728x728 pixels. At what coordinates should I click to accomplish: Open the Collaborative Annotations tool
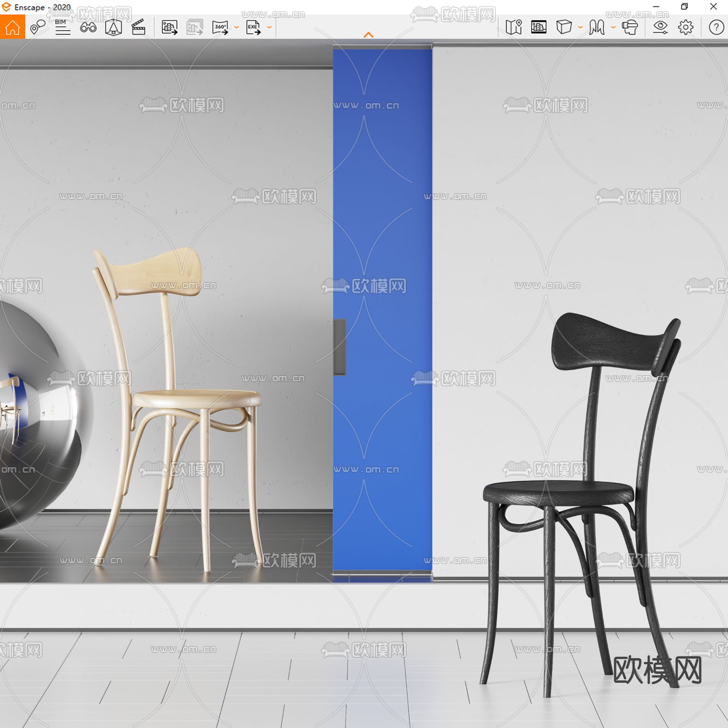(x=38, y=27)
